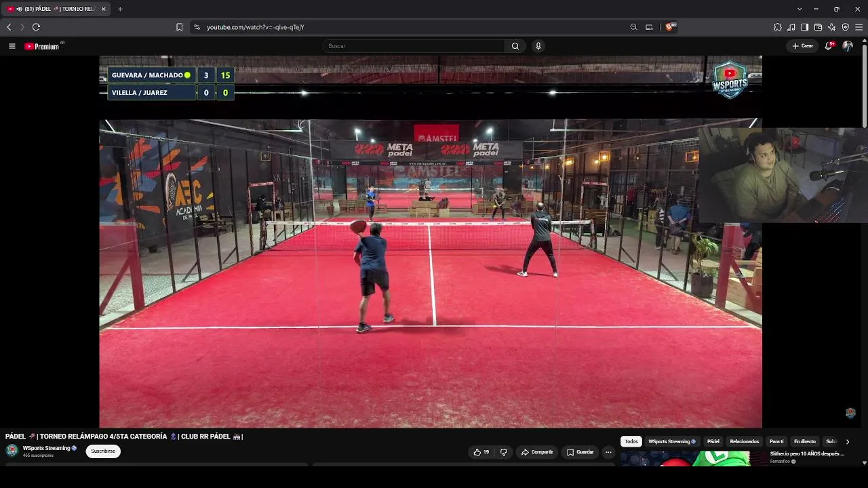Select the Relacionados filter chip
868x488 pixels.
click(x=745, y=441)
